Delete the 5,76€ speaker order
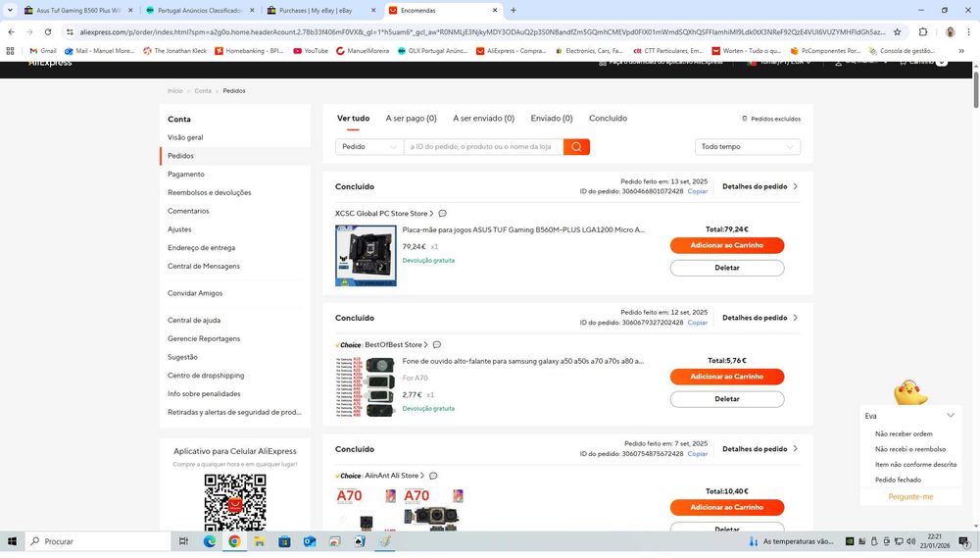Viewport: 980px width, 558px height. (x=727, y=399)
